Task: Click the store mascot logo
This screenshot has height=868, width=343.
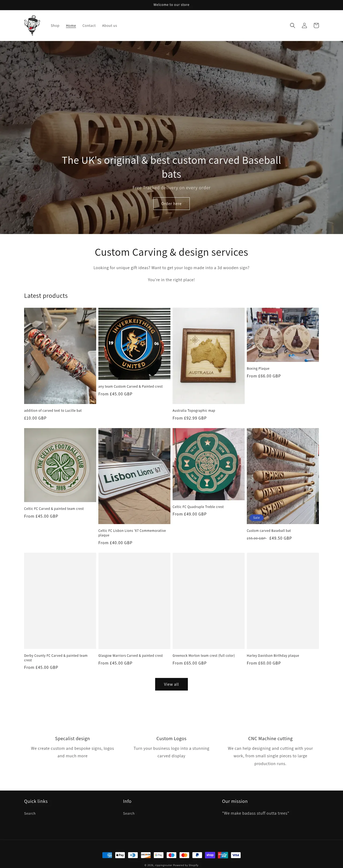Action: (x=32, y=26)
